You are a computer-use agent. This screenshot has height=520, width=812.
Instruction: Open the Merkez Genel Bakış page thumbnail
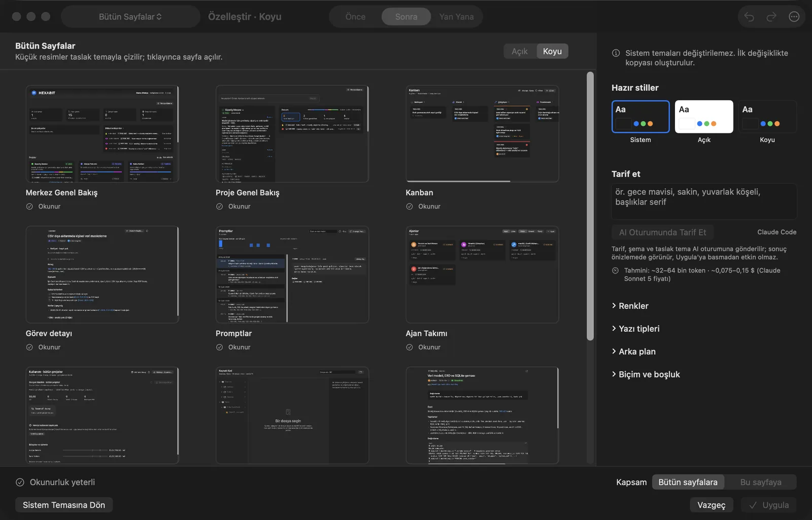click(102, 134)
